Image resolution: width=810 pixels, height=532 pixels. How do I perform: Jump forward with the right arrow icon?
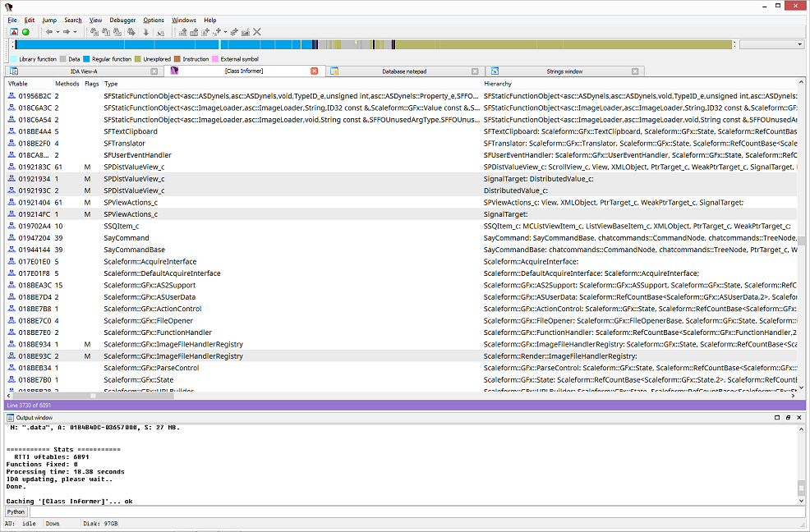pos(67,32)
